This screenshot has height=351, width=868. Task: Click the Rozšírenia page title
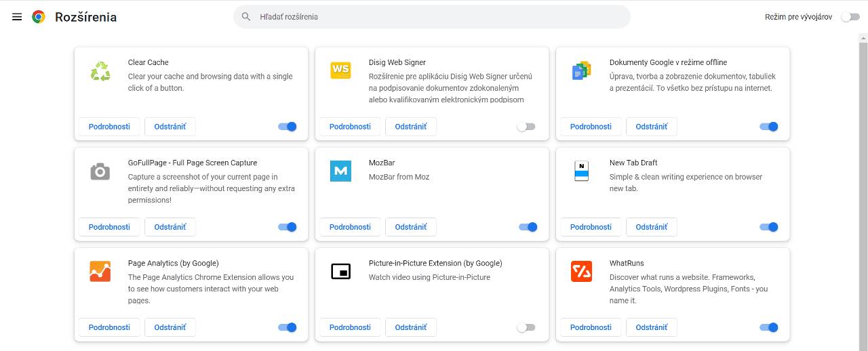pyautogui.click(x=85, y=17)
